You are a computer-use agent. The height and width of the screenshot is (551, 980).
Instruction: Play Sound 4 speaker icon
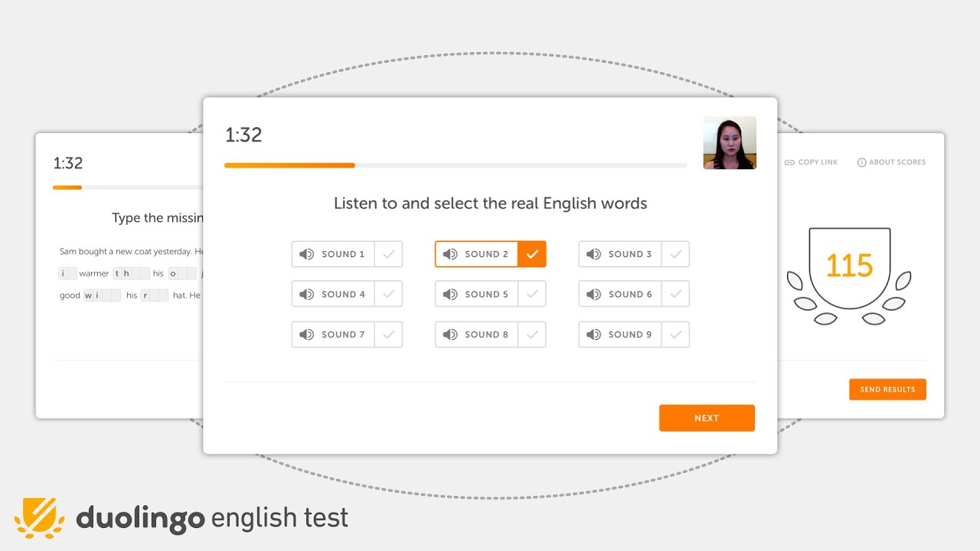[x=307, y=294]
